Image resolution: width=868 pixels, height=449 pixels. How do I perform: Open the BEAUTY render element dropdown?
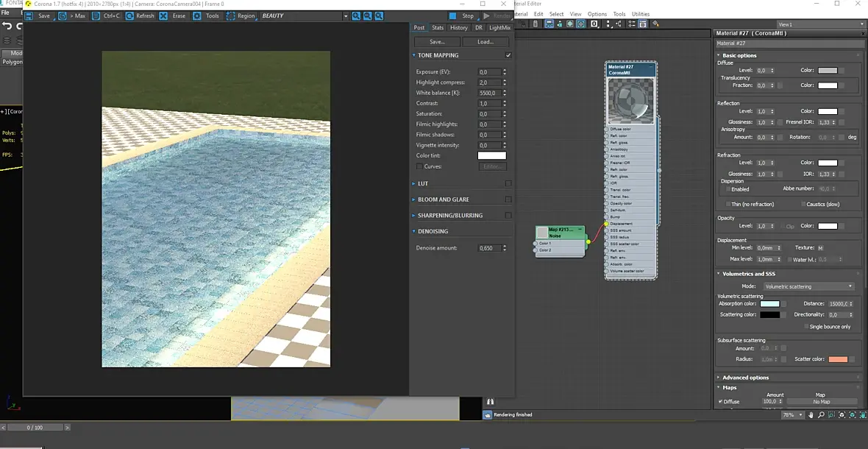[x=304, y=16]
